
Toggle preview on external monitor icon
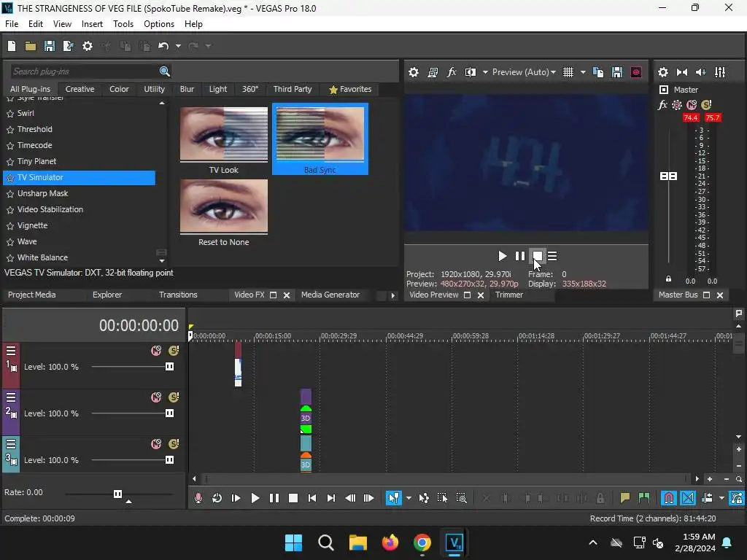tap(433, 72)
